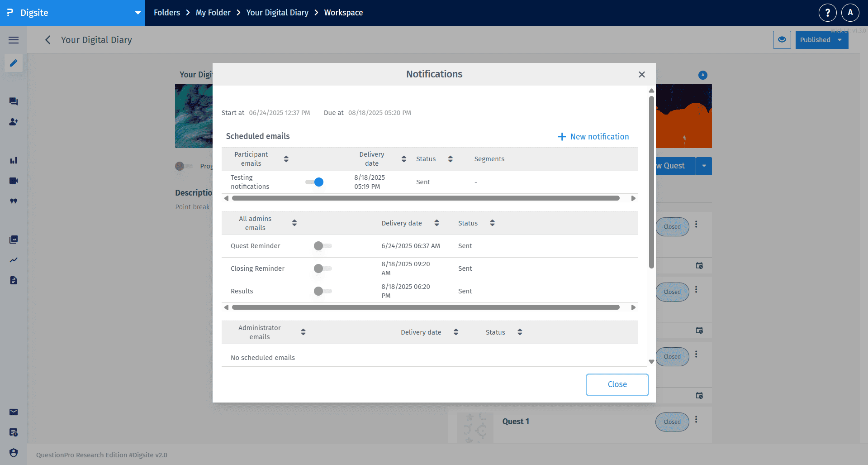Open the mail envelope icon in sidebar
This screenshot has height=465, width=868.
[x=14, y=412]
